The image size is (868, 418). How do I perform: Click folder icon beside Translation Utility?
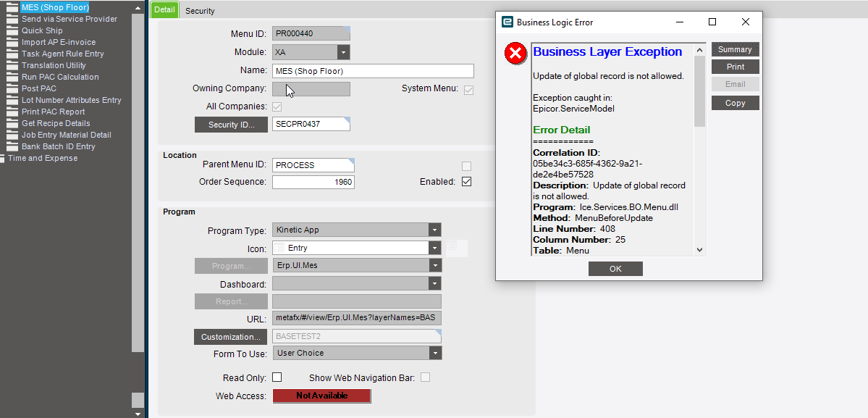(x=12, y=65)
